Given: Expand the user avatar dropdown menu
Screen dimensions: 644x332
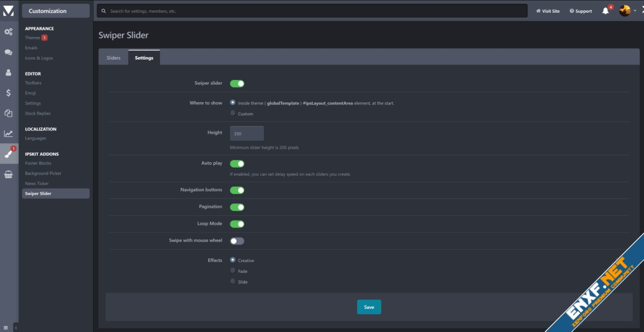Looking at the screenshot, I should pos(627,11).
